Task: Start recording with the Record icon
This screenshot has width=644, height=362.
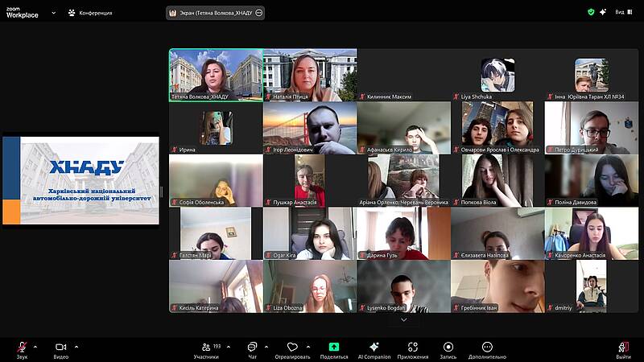Action: coord(448,347)
